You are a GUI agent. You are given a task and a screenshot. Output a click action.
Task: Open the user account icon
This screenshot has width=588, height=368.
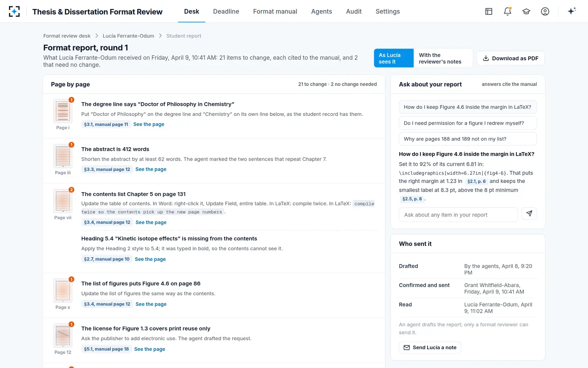(x=545, y=11)
